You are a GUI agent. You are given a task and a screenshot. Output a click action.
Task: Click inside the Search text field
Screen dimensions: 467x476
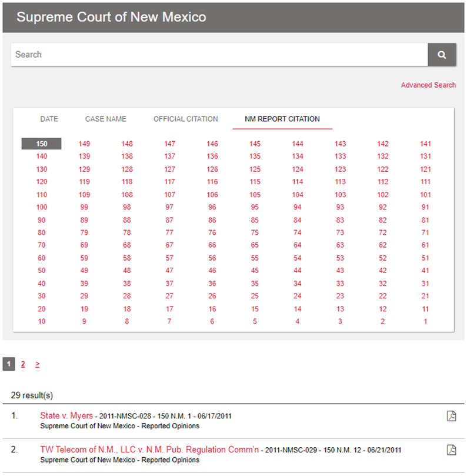coord(219,55)
